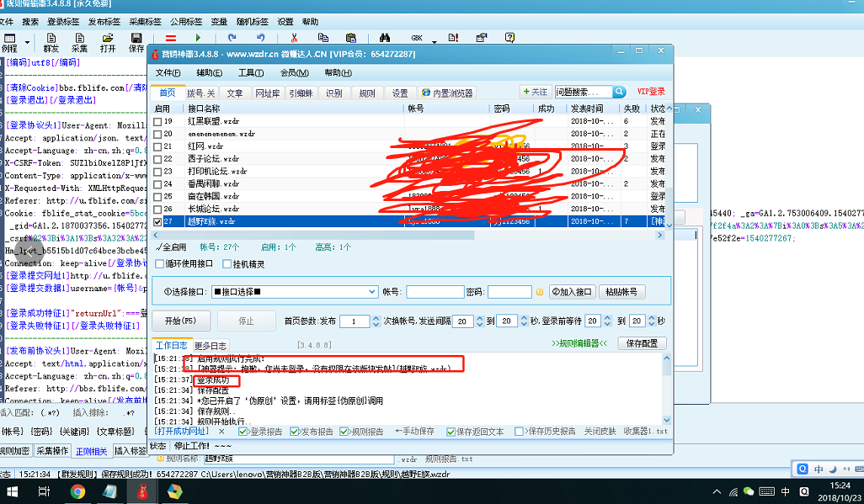
Task: Click the binoculars Find icon
Action: (x=386, y=38)
